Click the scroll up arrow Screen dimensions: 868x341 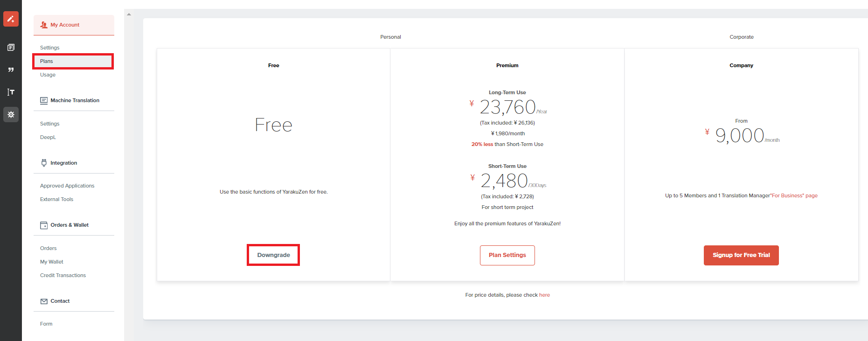click(129, 14)
